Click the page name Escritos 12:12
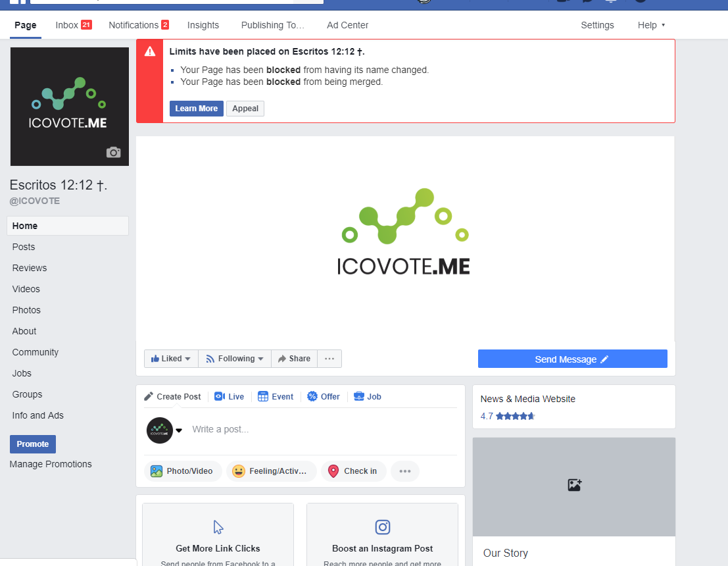 [x=59, y=185]
